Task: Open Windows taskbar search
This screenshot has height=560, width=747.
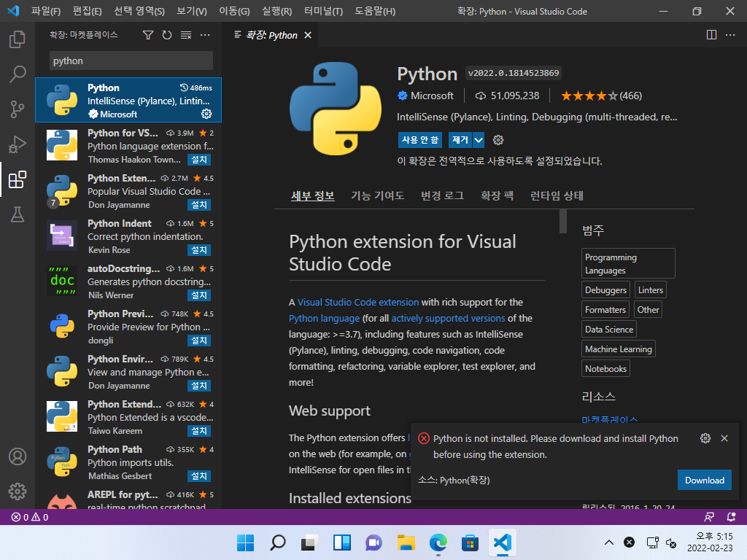Action: [x=278, y=542]
